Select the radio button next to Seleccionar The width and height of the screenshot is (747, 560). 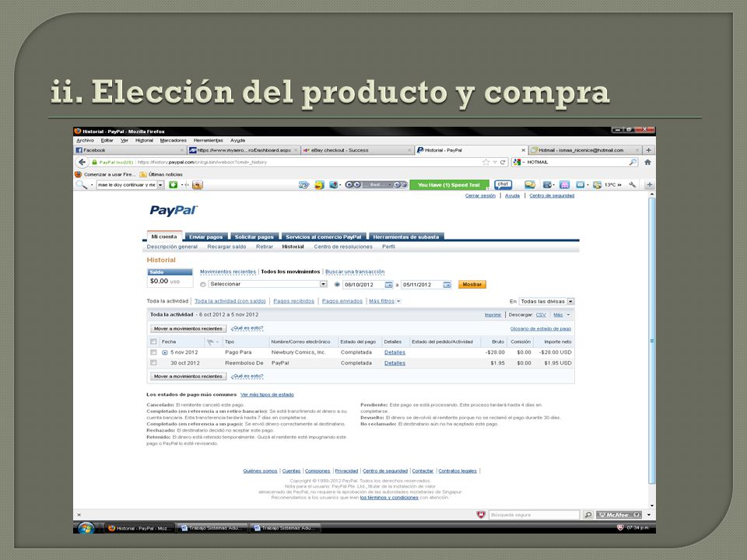tap(203, 285)
